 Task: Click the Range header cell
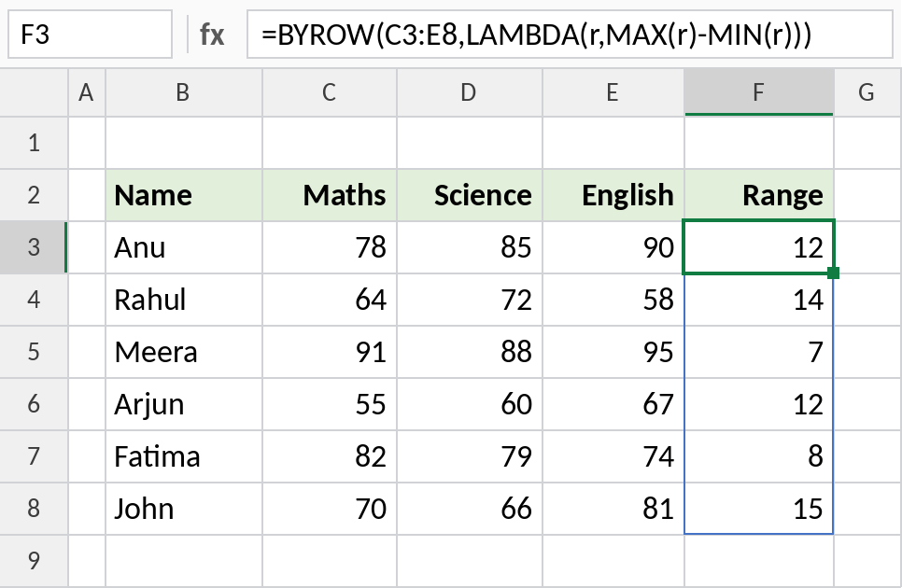click(759, 195)
